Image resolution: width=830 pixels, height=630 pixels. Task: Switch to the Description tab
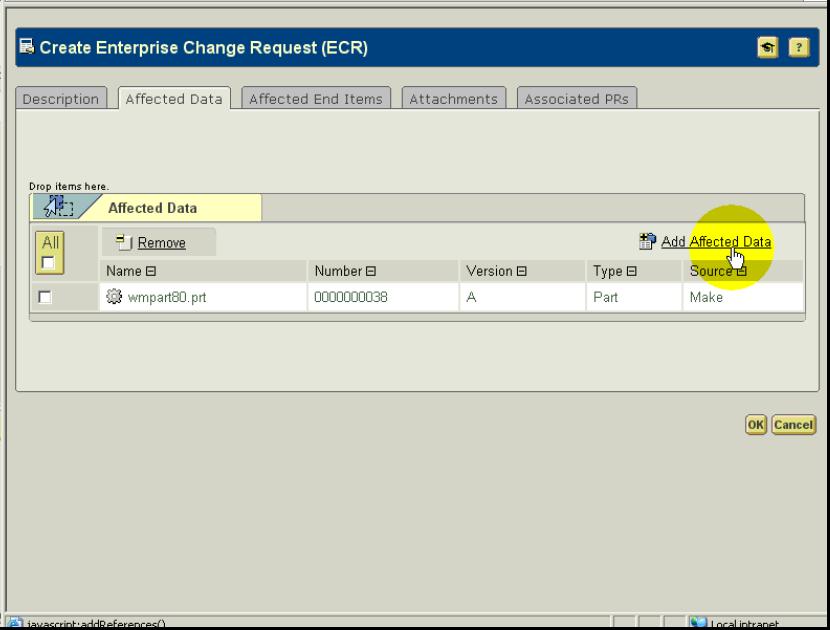click(x=62, y=99)
